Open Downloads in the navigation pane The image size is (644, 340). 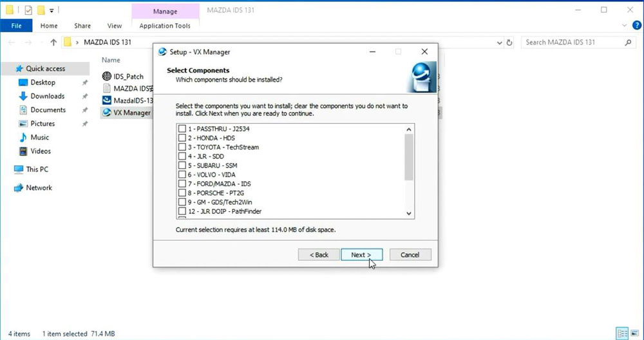(x=47, y=96)
